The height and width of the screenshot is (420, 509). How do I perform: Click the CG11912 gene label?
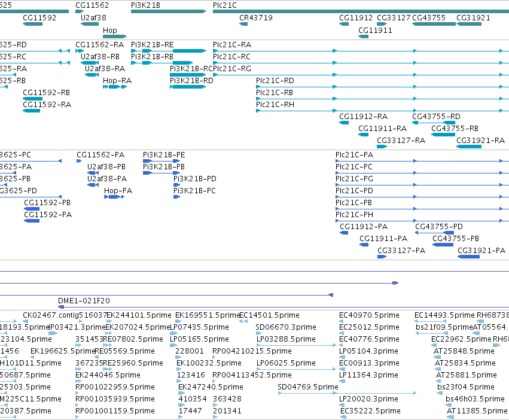(x=356, y=17)
